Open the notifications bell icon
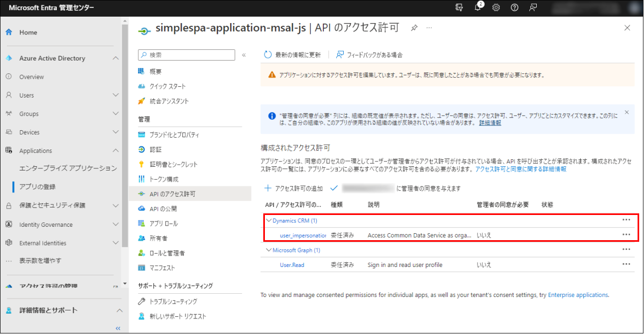The image size is (644, 334). (x=477, y=8)
